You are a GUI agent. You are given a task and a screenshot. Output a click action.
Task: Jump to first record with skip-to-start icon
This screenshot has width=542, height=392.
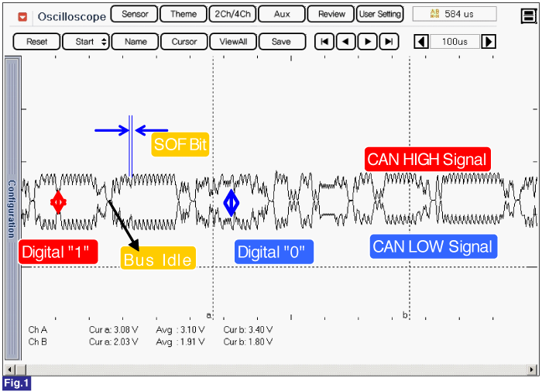pyautogui.click(x=324, y=42)
